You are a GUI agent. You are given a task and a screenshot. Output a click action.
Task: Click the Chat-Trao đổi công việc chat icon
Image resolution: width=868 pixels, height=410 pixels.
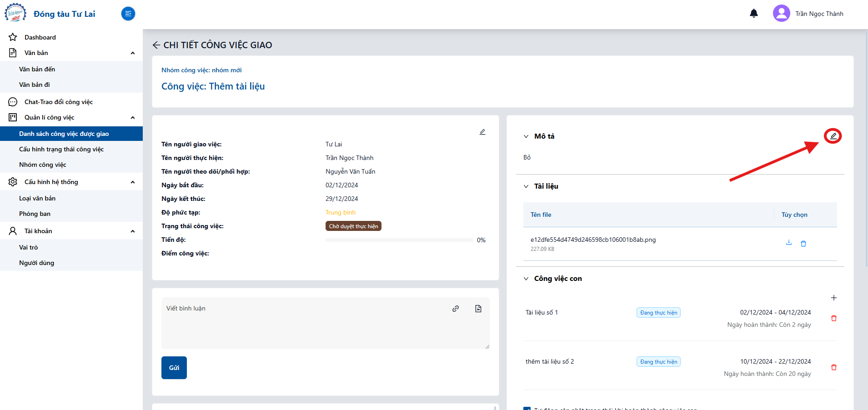[x=13, y=102]
